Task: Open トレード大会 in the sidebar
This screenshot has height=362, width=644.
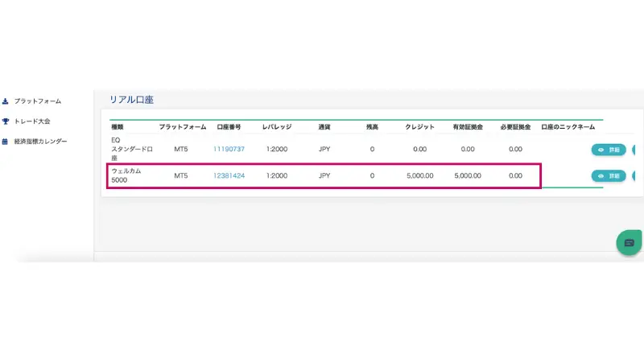Action: click(32, 121)
